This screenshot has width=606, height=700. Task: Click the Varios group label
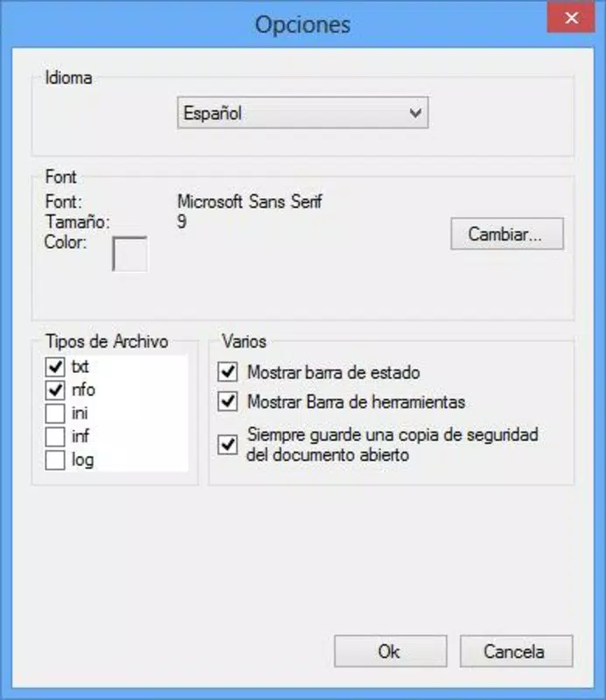[x=244, y=341]
